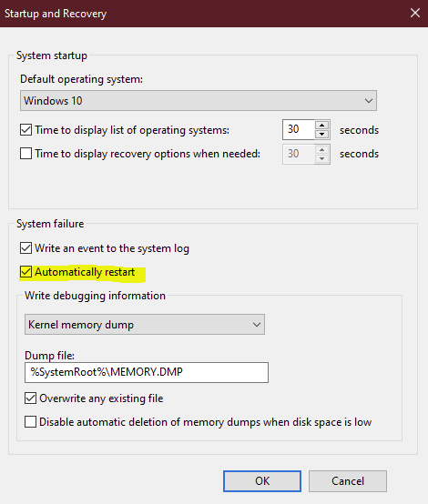Decrease operating systems list display seconds
Viewport: 428px width, 504px height.
pyautogui.click(x=321, y=135)
